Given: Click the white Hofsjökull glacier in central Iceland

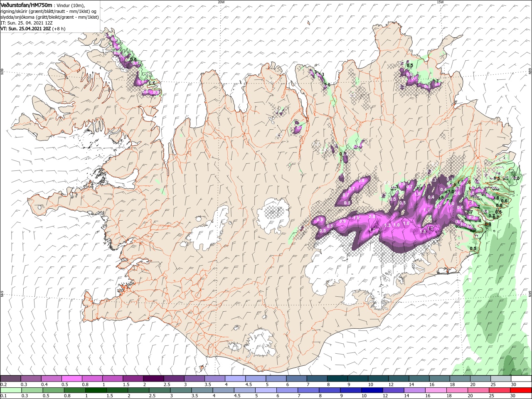Looking at the screenshot, I should (x=272, y=215).
